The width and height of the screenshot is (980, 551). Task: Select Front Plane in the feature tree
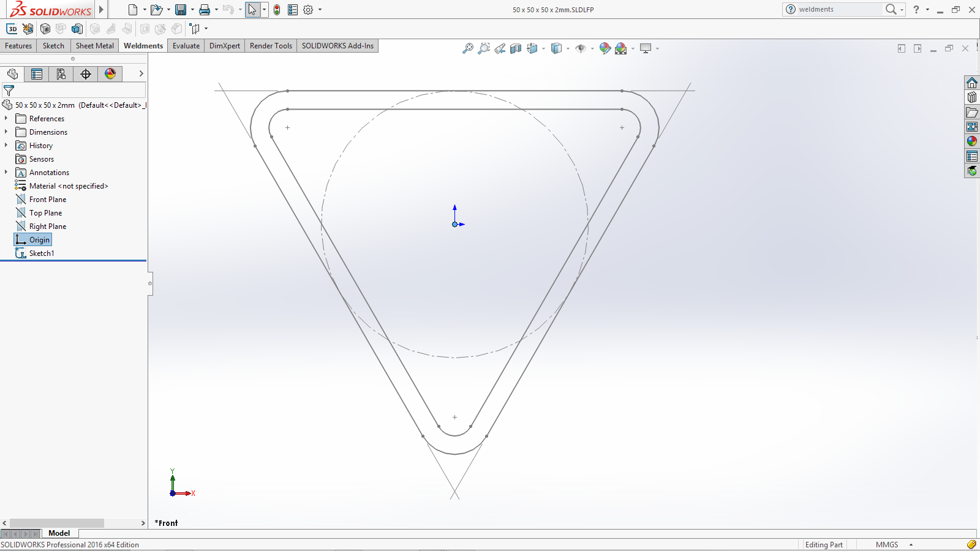pos(47,200)
